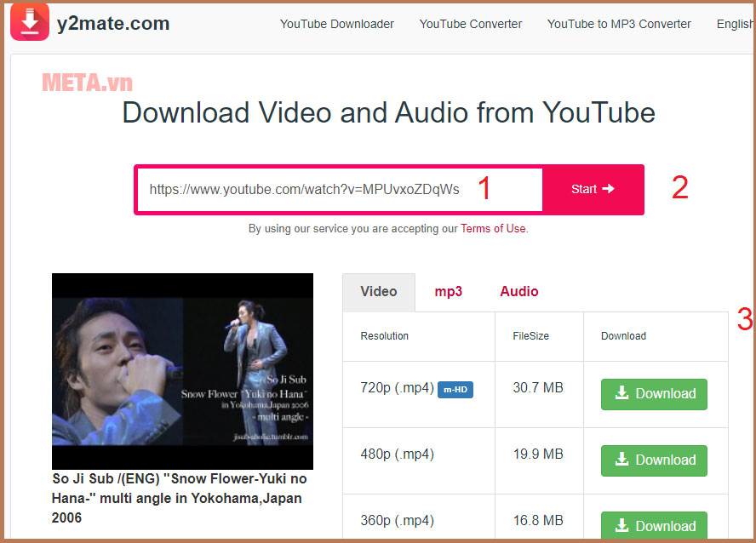Click the video title under the thumbnail

tap(179, 498)
